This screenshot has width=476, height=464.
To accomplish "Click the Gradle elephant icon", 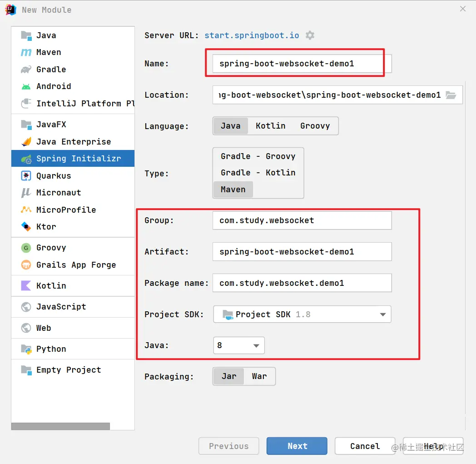I will pos(26,70).
